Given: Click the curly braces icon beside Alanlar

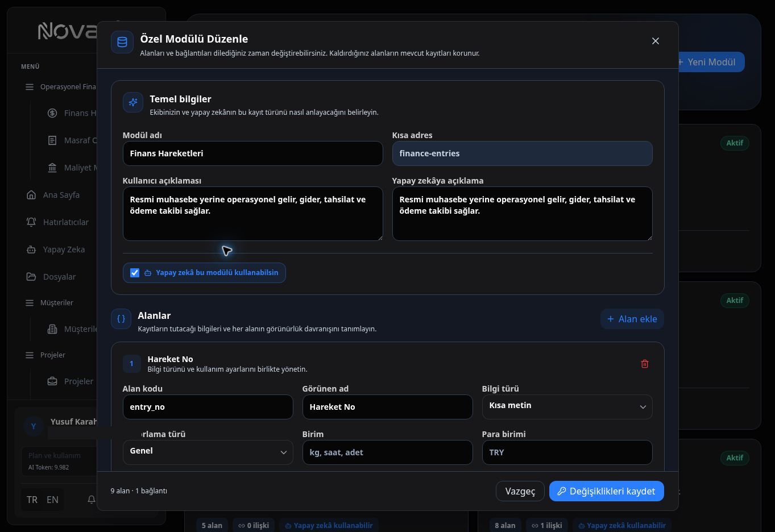Looking at the screenshot, I should click(121, 319).
